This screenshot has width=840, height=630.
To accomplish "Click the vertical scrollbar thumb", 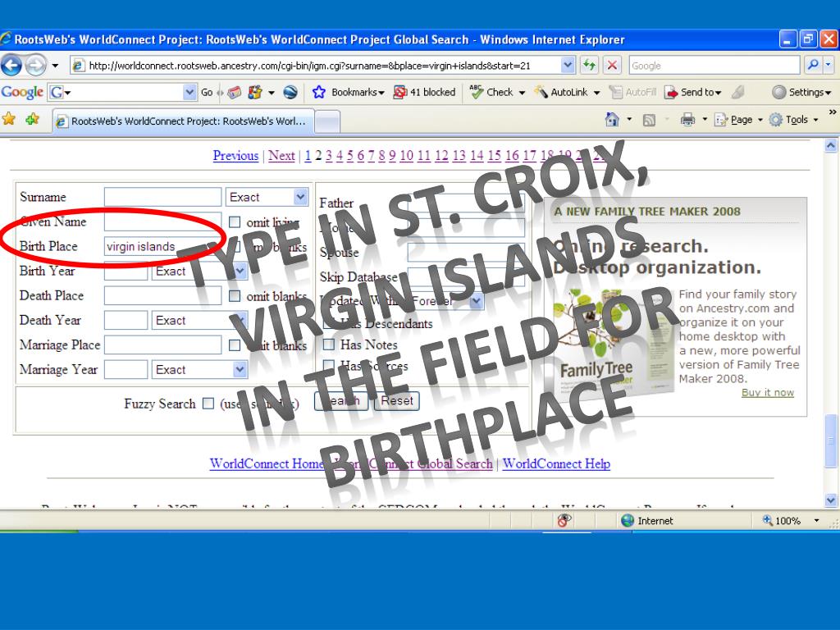I will 831,441.
